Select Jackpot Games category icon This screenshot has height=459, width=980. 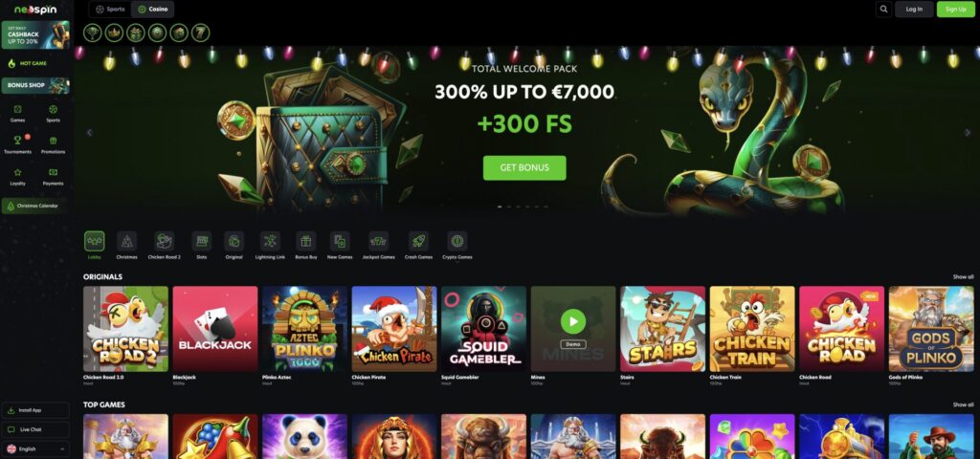378,241
